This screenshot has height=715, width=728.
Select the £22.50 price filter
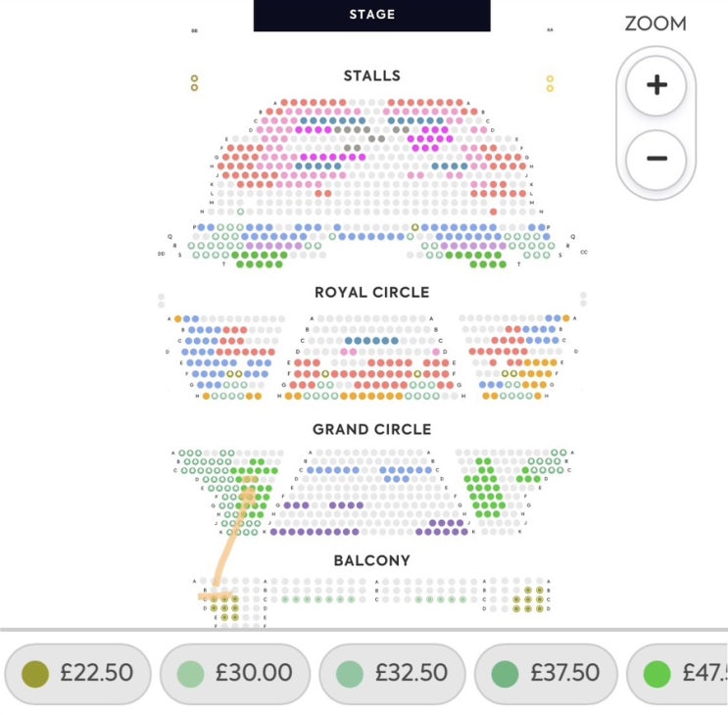77,673
